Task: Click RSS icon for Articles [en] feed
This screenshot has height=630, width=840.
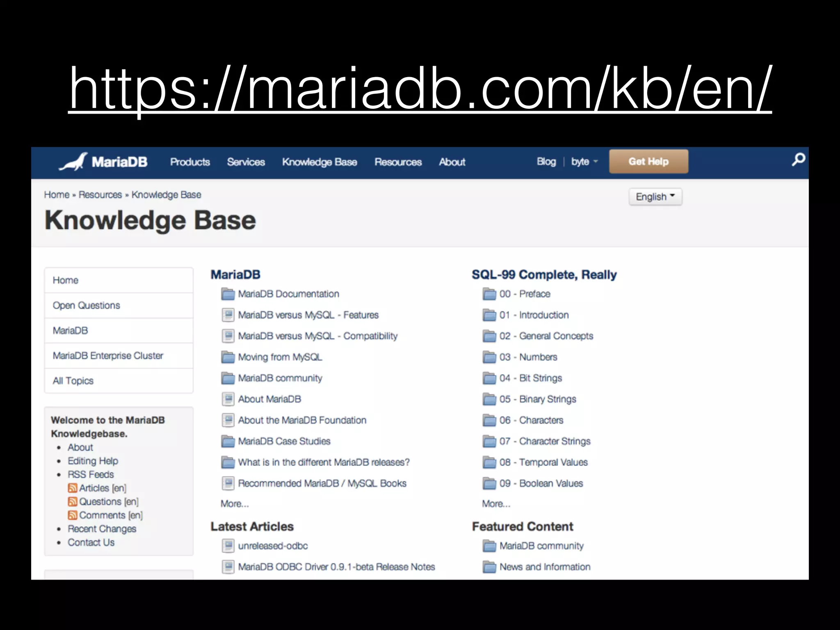Action: pyautogui.click(x=73, y=488)
